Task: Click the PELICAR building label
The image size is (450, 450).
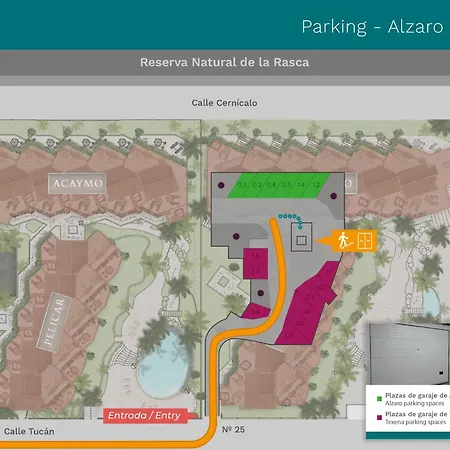Action: point(54,322)
